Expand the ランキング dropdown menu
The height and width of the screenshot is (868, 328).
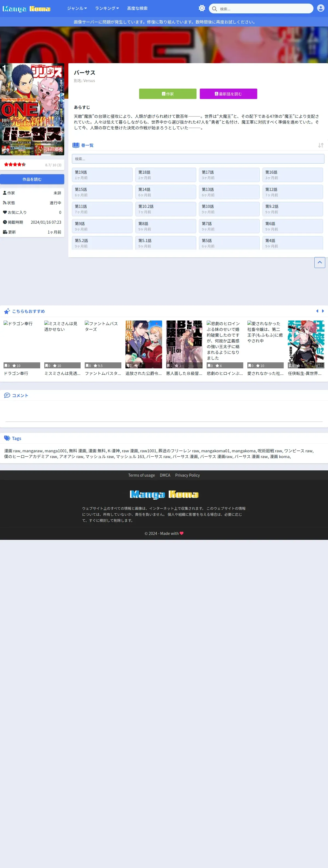pyautogui.click(x=107, y=8)
